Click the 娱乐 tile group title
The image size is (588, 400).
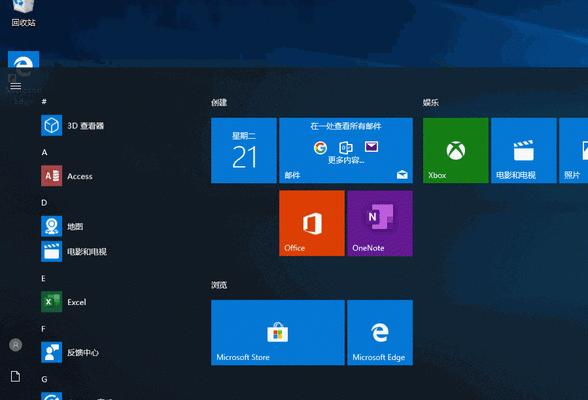[431, 102]
